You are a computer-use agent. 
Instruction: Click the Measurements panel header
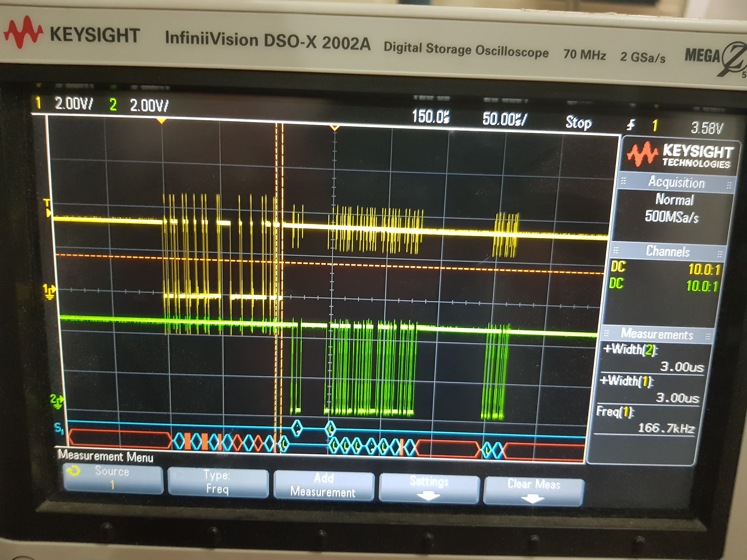(x=657, y=334)
